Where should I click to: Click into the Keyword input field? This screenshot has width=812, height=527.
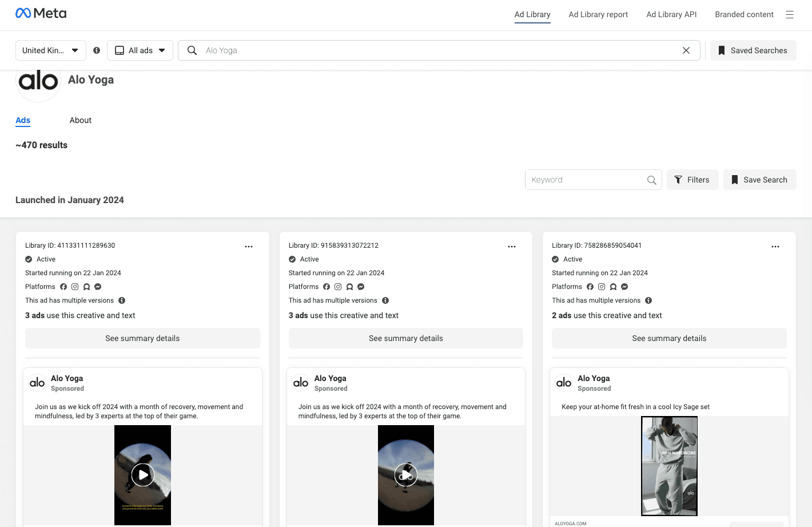tap(586, 180)
